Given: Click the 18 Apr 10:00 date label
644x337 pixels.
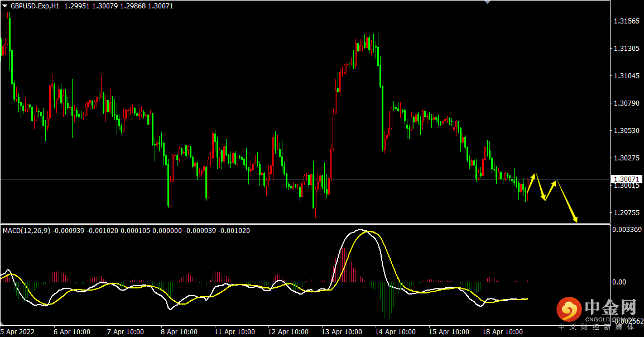Looking at the screenshot, I should tap(503, 331).
